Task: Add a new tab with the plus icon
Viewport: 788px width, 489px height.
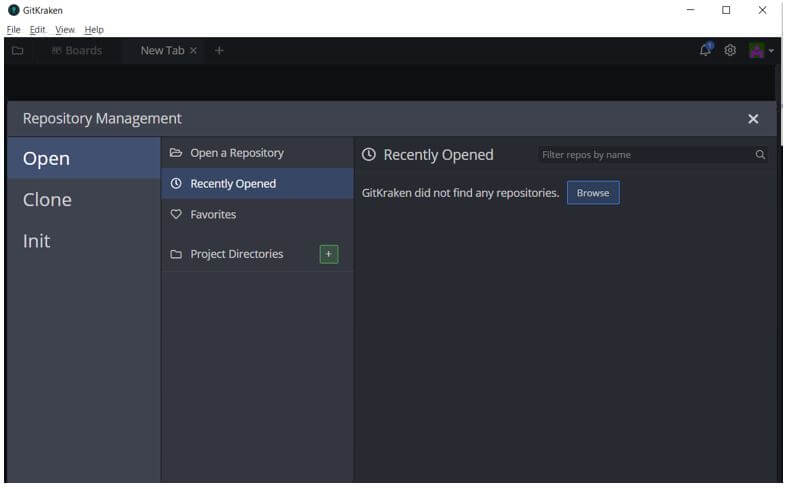Action: [x=219, y=50]
